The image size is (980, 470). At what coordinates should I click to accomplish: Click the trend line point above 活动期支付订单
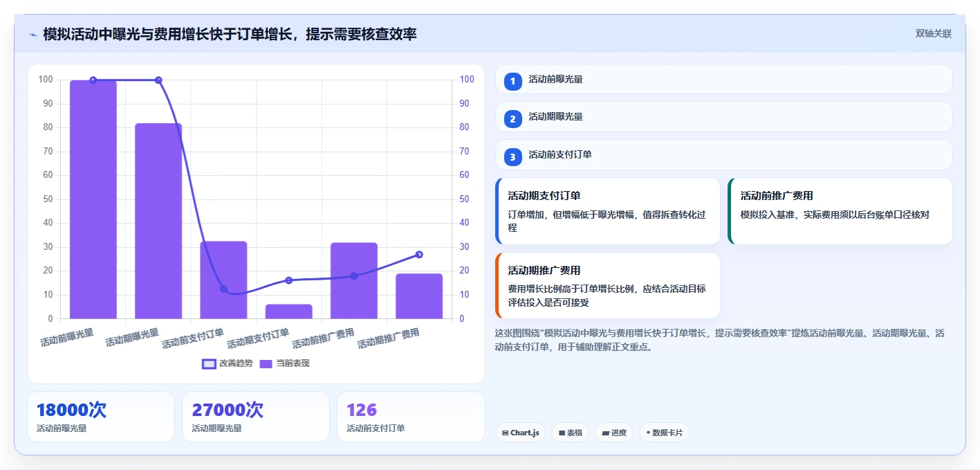point(288,280)
